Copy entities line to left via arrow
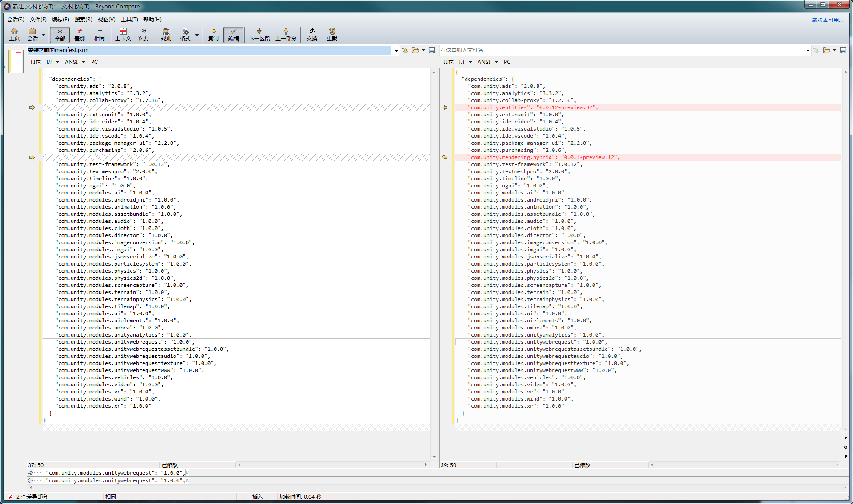Screen dimensions: 853x504 (x=445, y=107)
